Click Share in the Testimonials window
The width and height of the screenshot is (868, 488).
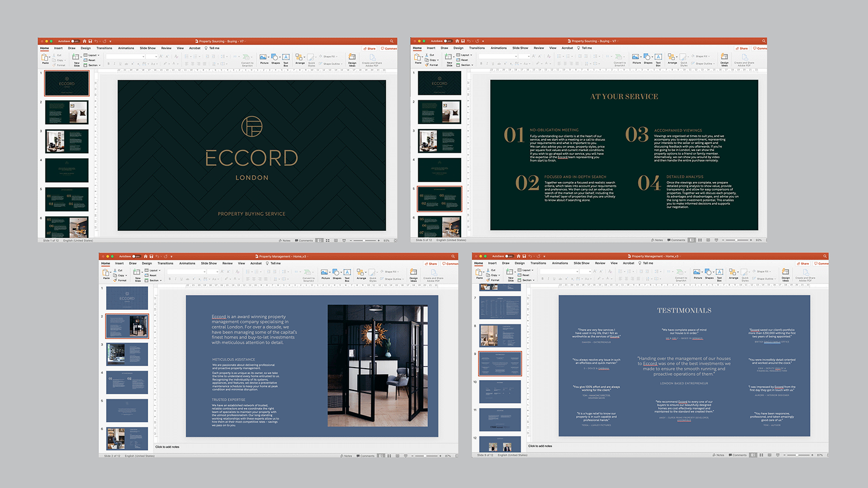(803, 264)
